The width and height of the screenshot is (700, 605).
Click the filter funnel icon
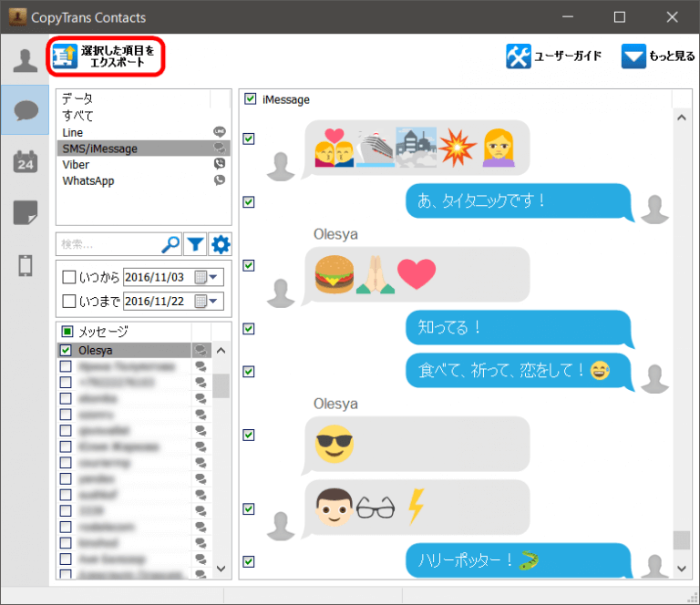point(196,244)
